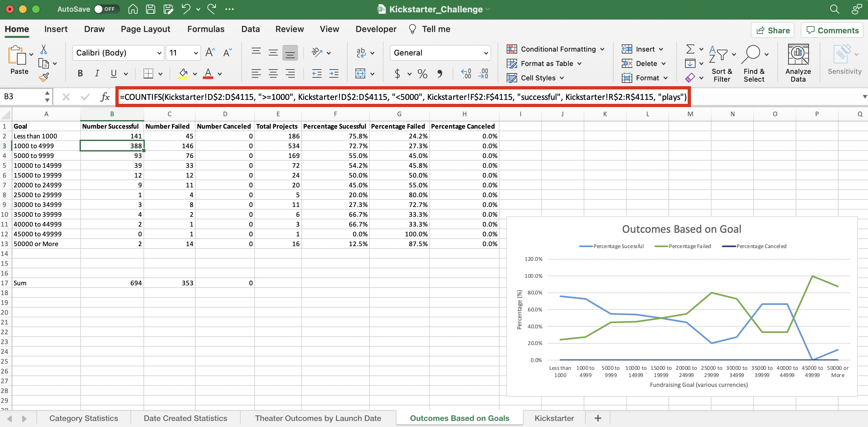The width and height of the screenshot is (868, 427).
Task: Apply percent style formatting
Action: tap(422, 73)
